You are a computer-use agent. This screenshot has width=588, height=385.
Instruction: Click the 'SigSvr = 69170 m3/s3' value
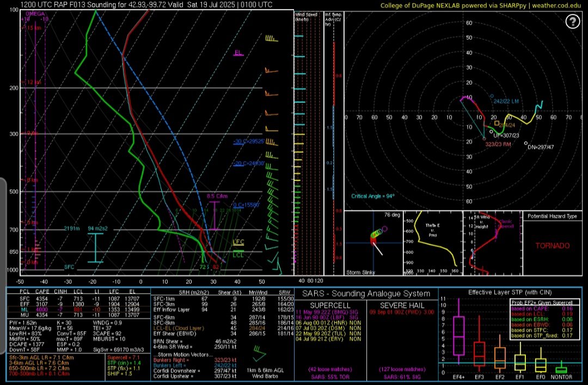coord(119,350)
